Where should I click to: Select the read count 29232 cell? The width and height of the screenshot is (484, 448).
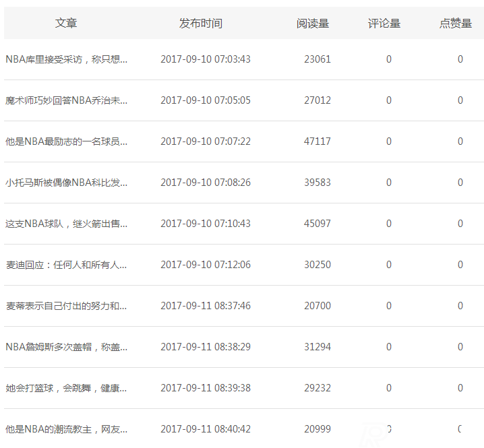click(x=317, y=388)
